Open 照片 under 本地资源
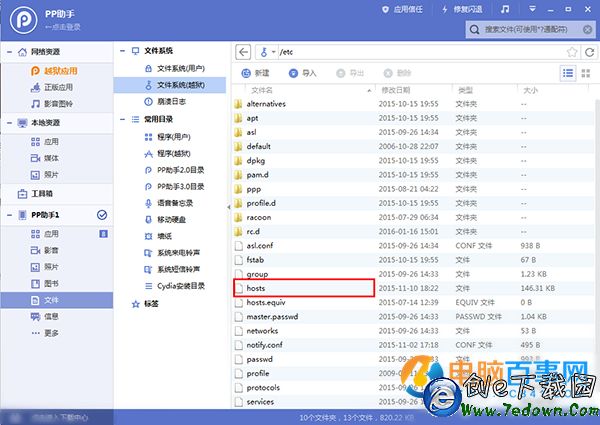 point(45,175)
